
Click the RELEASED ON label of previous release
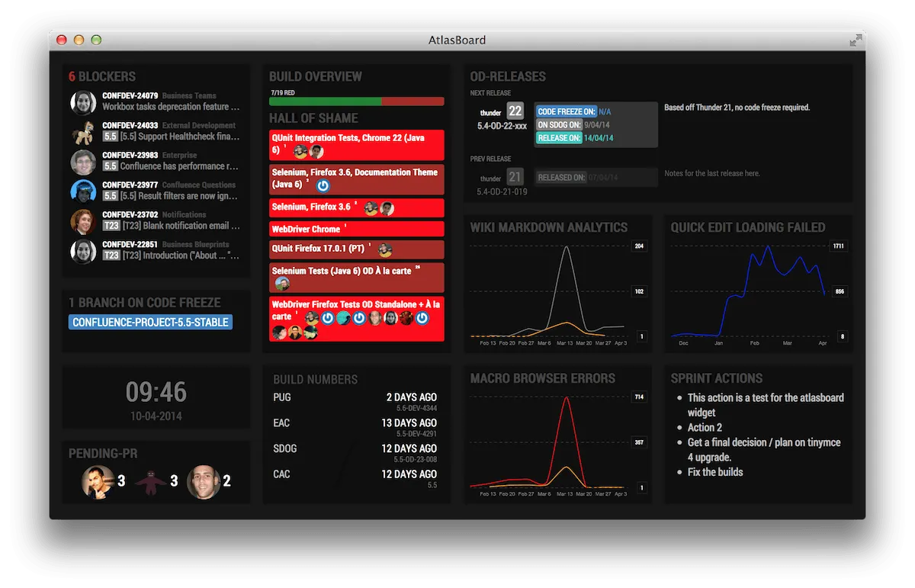click(x=561, y=177)
